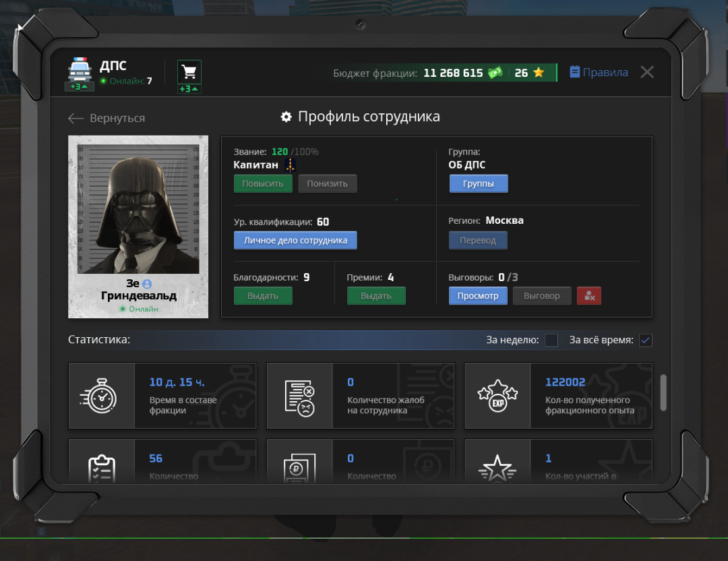Screen dimensions: 728x561
Task: Click the +3 badge under car icon
Action: click(x=79, y=87)
